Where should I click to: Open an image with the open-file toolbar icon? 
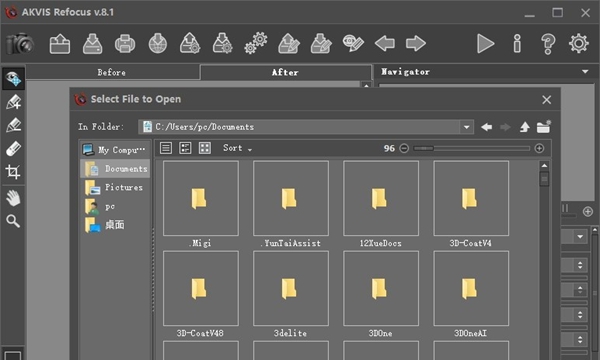60,44
